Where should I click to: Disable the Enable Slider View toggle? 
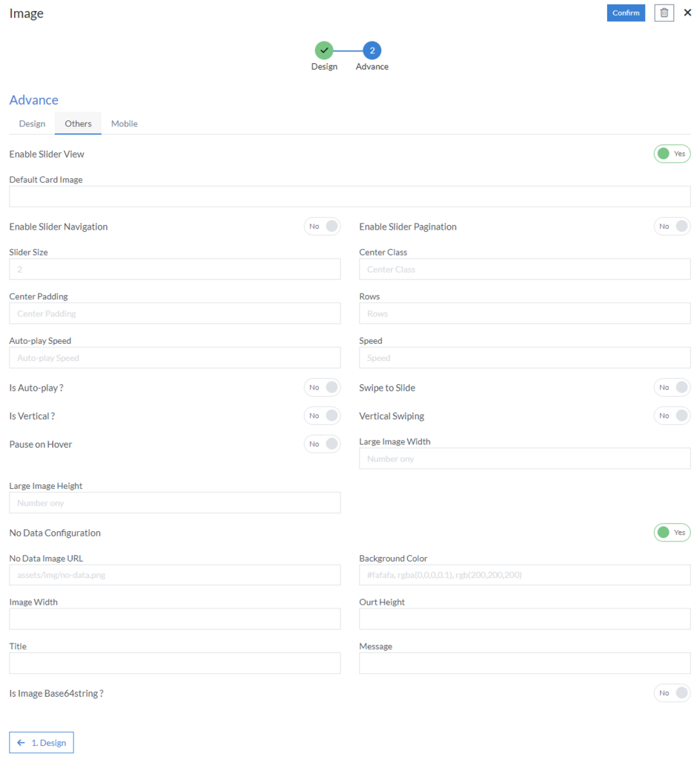[x=672, y=154]
